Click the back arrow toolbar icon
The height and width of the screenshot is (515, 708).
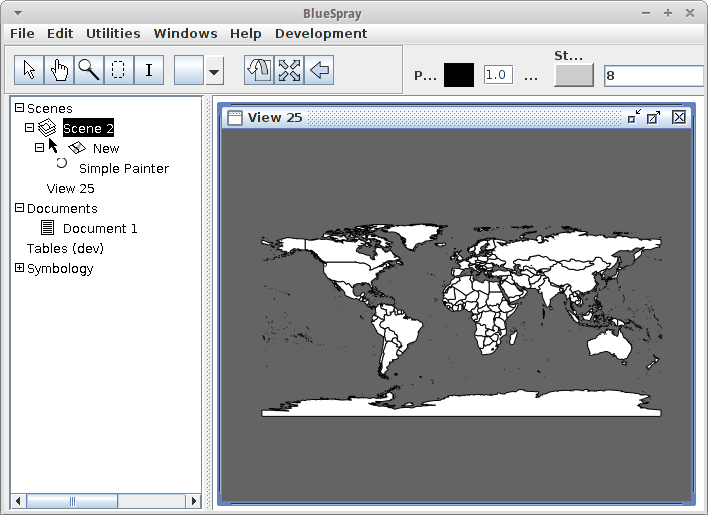320,70
